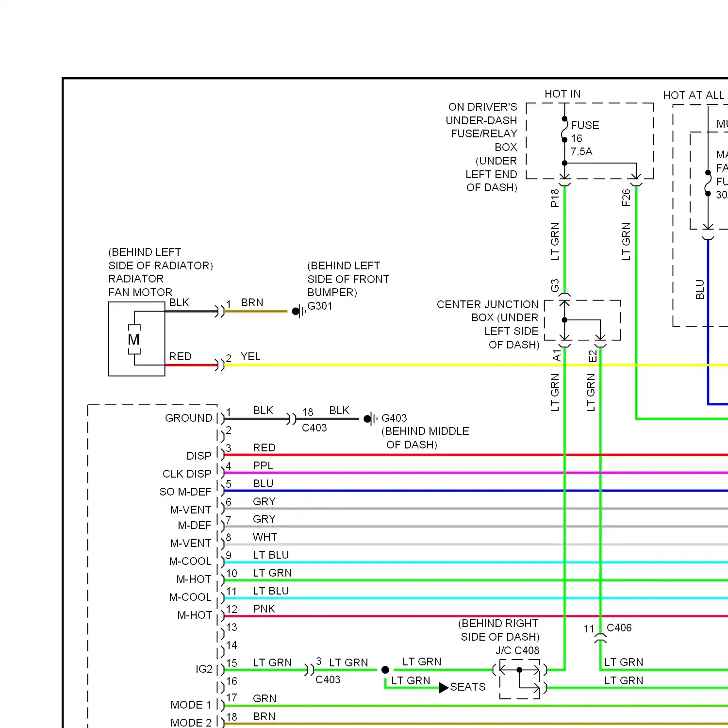
Task: Select the "LT BLU" label at pin 11
Action: click(271, 591)
